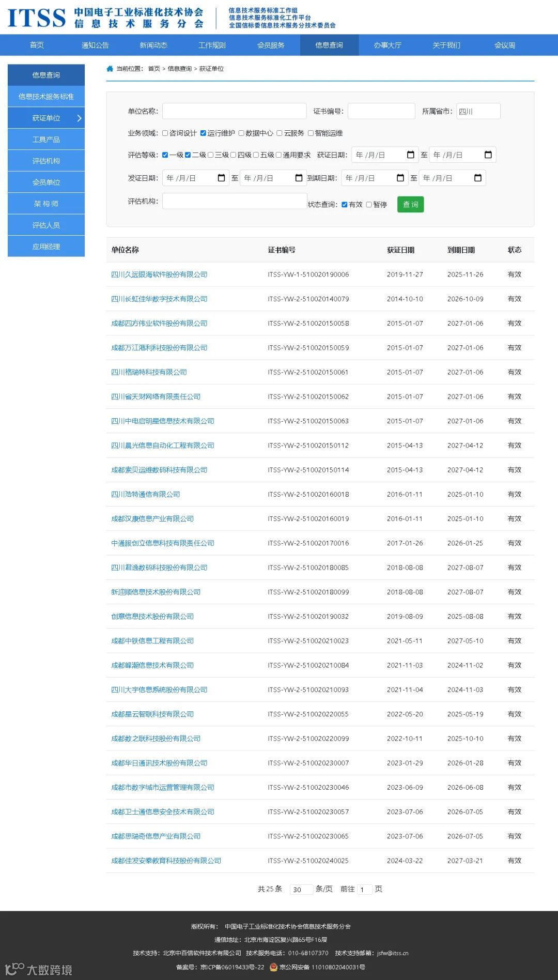The height and width of the screenshot is (980, 558).
Task: Open calendar picker for 到期日期 start date
Action: pyautogui.click(x=400, y=178)
